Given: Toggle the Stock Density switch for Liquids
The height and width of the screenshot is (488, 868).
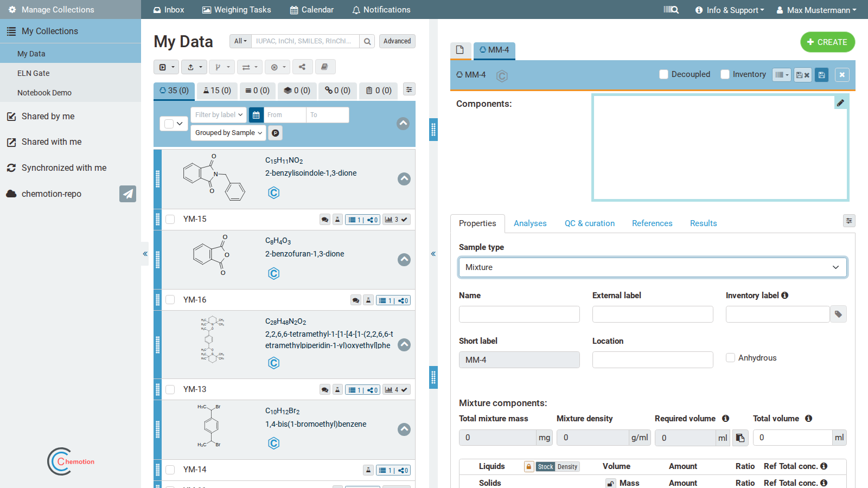Looking at the screenshot, I should (558, 467).
